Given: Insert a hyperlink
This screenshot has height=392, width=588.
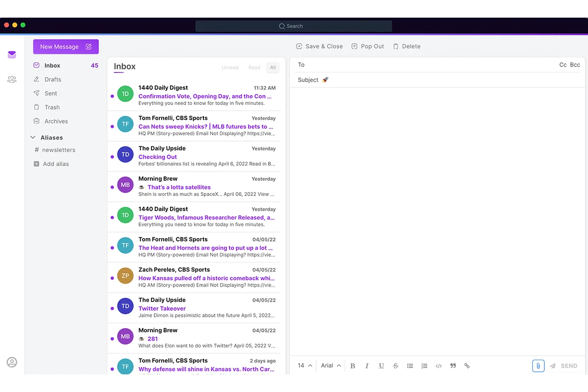Looking at the screenshot, I should tap(467, 366).
